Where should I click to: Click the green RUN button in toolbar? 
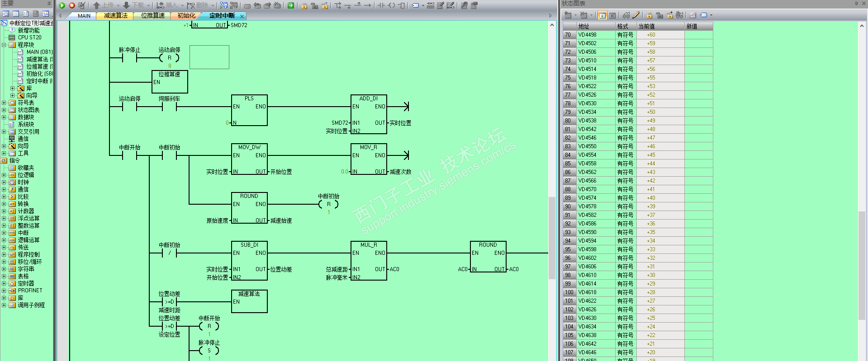pyautogui.click(x=62, y=5)
